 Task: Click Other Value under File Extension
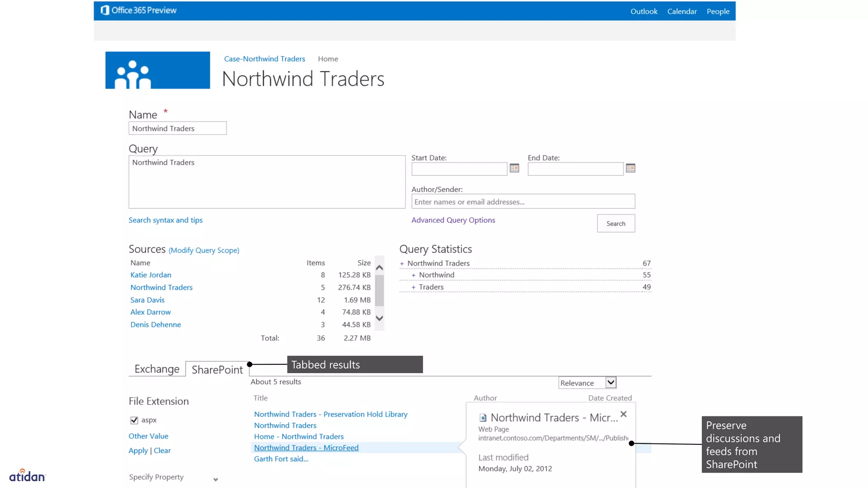(148, 436)
